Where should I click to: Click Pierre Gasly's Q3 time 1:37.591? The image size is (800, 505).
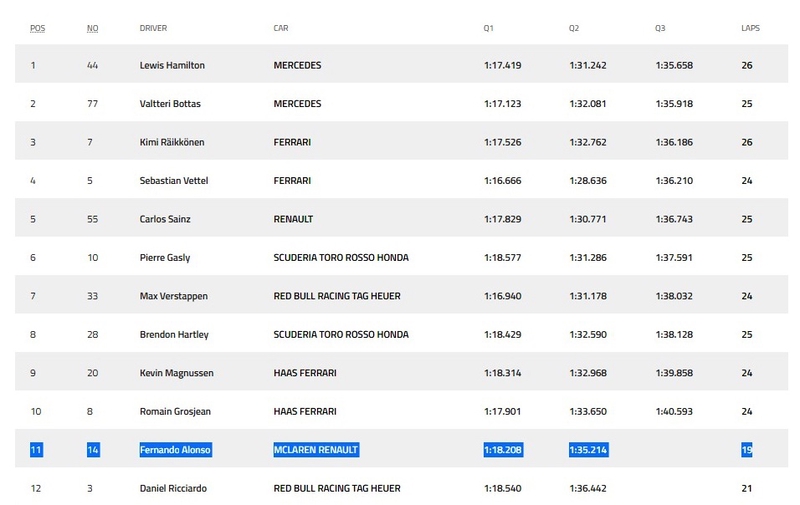click(x=674, y=258)
